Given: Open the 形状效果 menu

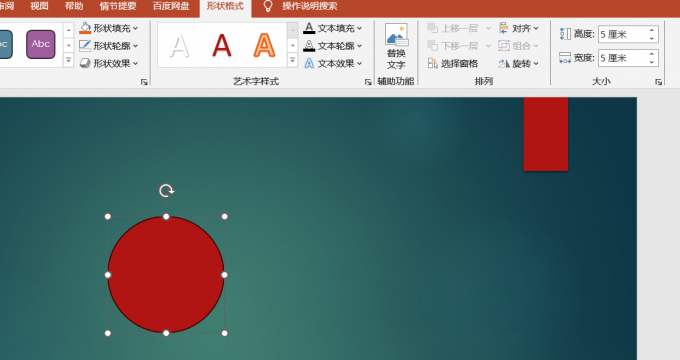Looking at the screenshot, I should point(109,63).
